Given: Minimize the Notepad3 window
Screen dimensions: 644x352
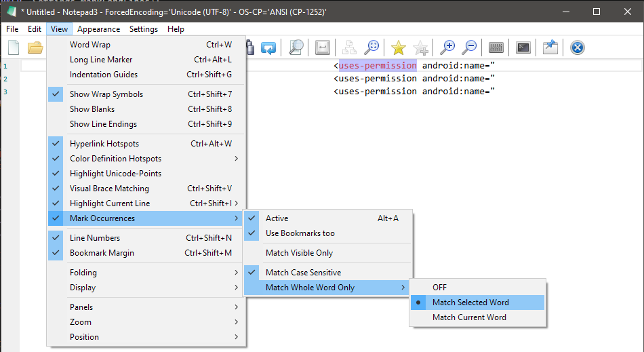Looking at the screenshot, I should [566, 12].
